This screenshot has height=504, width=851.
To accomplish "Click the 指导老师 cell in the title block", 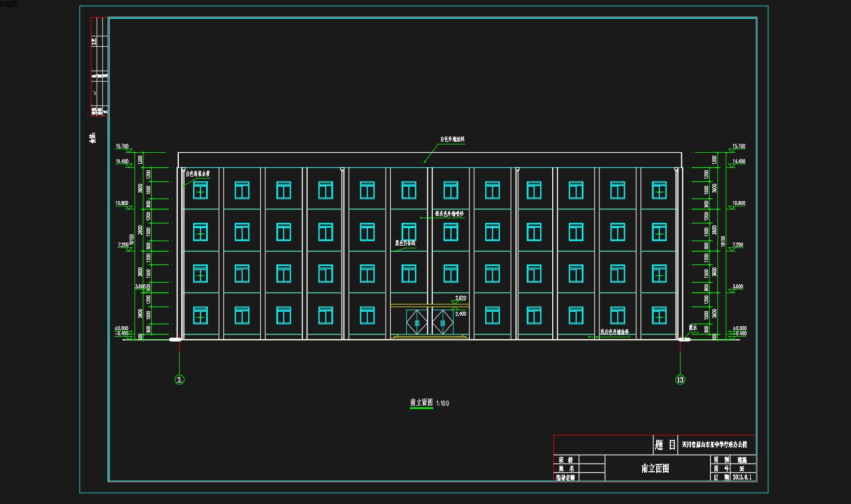I will 566,478.
